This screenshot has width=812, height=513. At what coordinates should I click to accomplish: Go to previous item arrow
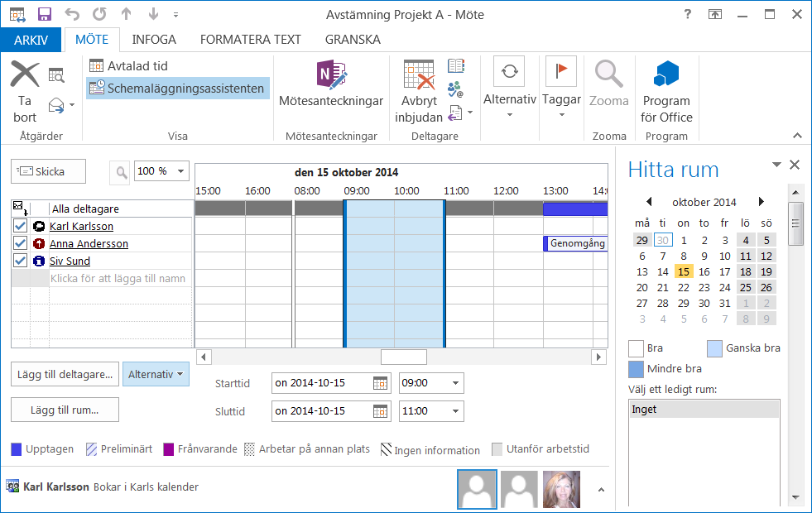(127, 15)
